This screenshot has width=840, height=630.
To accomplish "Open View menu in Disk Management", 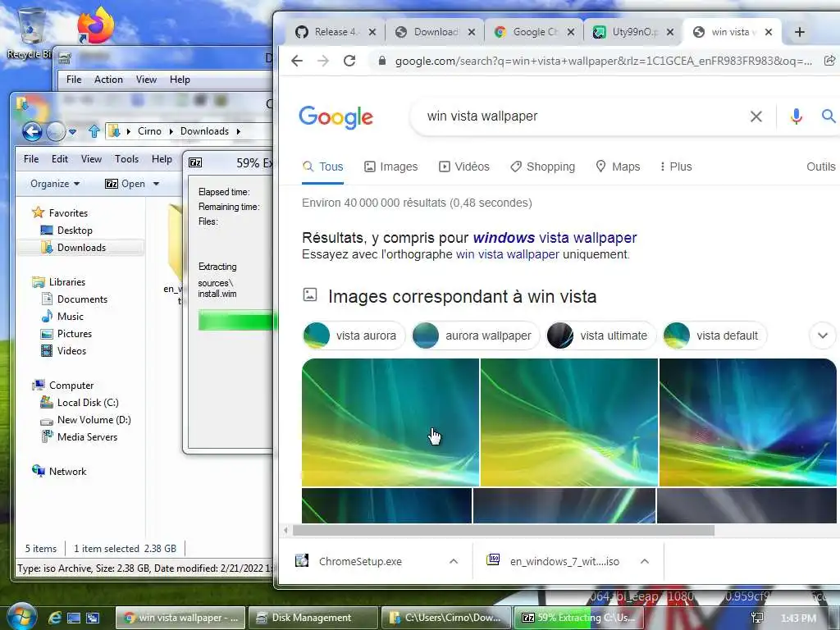I will coord(146,80).
